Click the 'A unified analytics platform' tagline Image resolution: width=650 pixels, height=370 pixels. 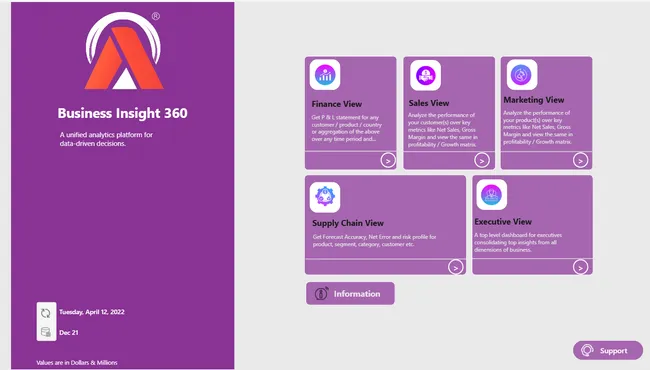tap(106, 139)
